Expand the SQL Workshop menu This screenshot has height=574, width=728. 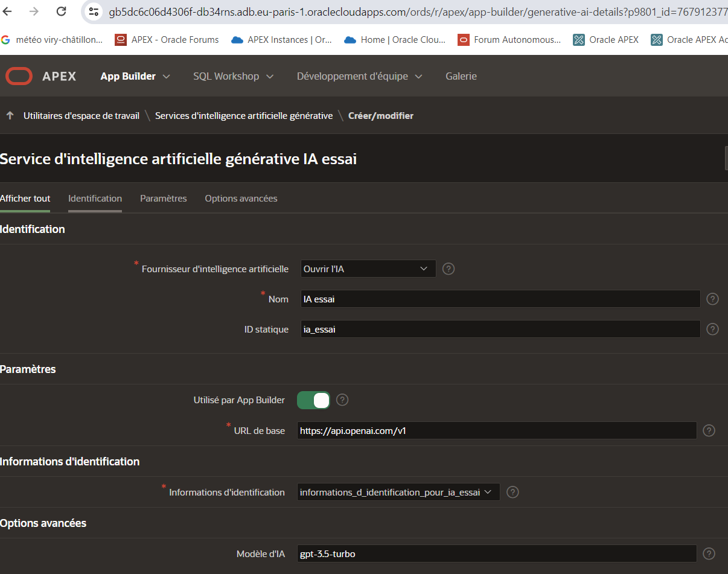tap(233, 76)
